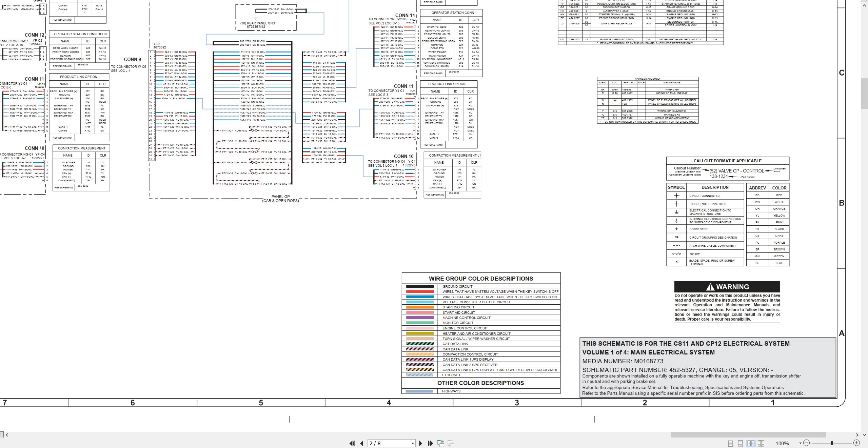The image size is (868, 448).
Task: Click the horizontal scrollbar left arrow
Action: (x=7, y=435)
